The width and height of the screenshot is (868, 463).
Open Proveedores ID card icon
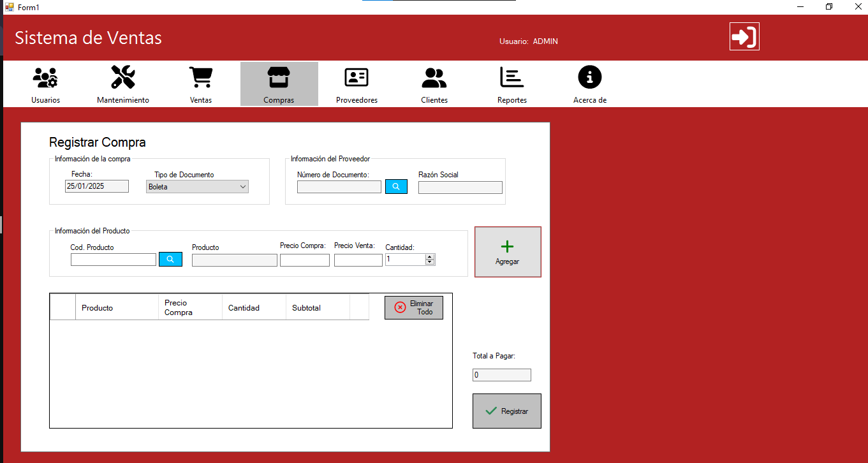point(357,78)
